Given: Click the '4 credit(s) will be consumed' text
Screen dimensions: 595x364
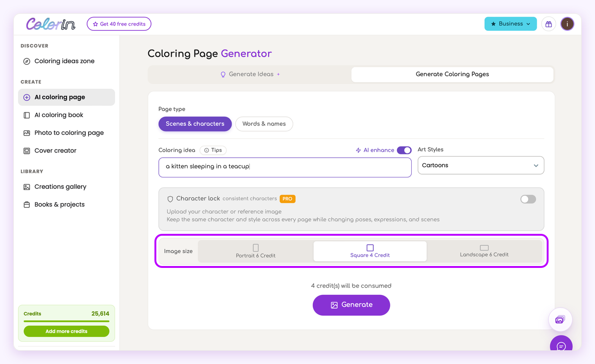Looking at the screenshot, I should point(351,286).
